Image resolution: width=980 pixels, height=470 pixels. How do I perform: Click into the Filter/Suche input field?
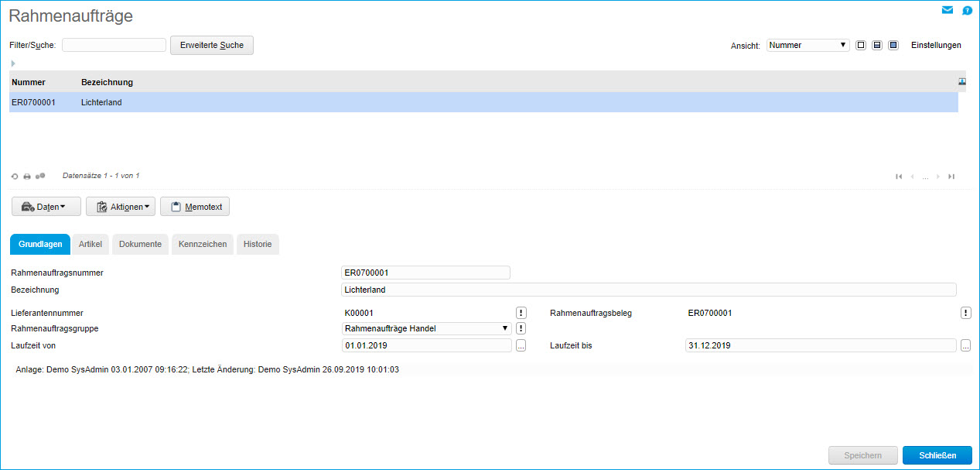coord(114,46)
